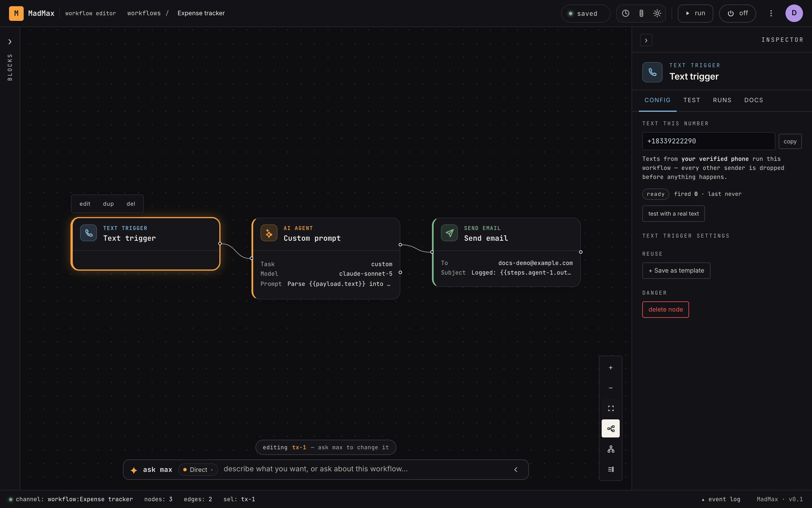Expand the event log
The width and height of the screenshot is (812, 508).
[721, 499]
